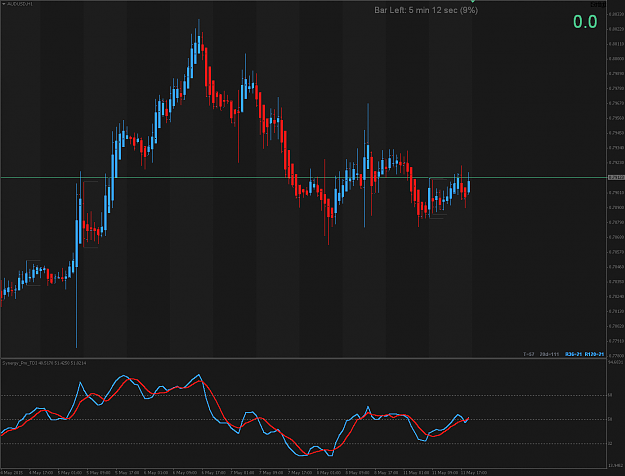Click the green 0.0 value label
Screen dimensions: 625x476
point(585,22)
